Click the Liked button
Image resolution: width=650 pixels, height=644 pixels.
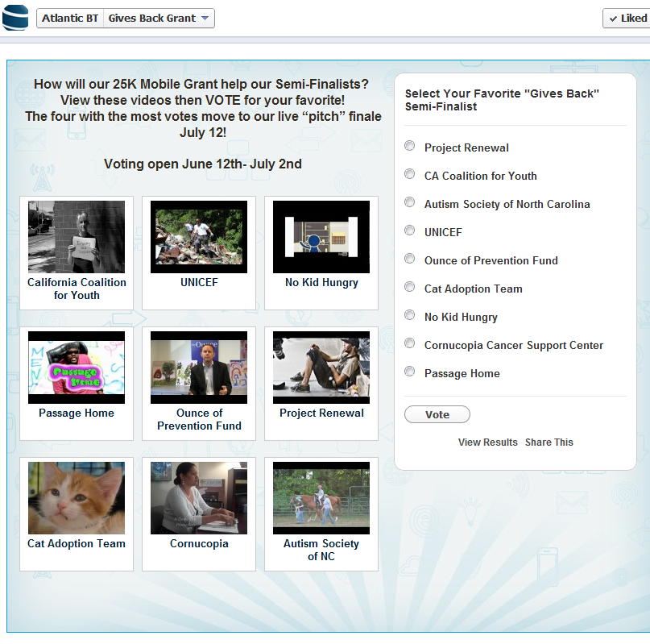pyautogui.click(x=627, y=19)
